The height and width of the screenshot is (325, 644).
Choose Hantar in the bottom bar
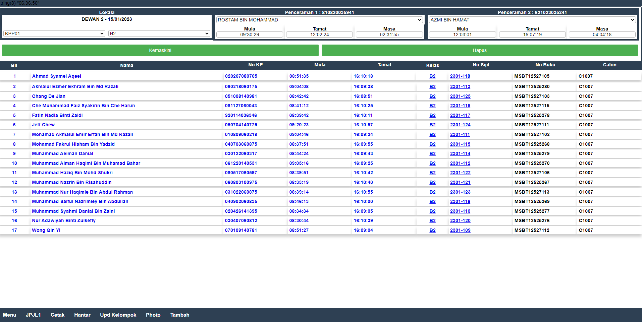pyautogui.click(x=82, y=315)
